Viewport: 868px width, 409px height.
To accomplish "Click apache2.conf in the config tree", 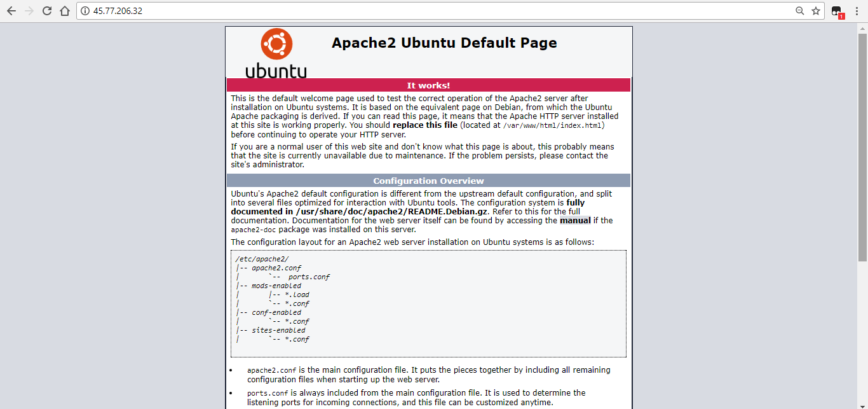I will pos(276,268).
